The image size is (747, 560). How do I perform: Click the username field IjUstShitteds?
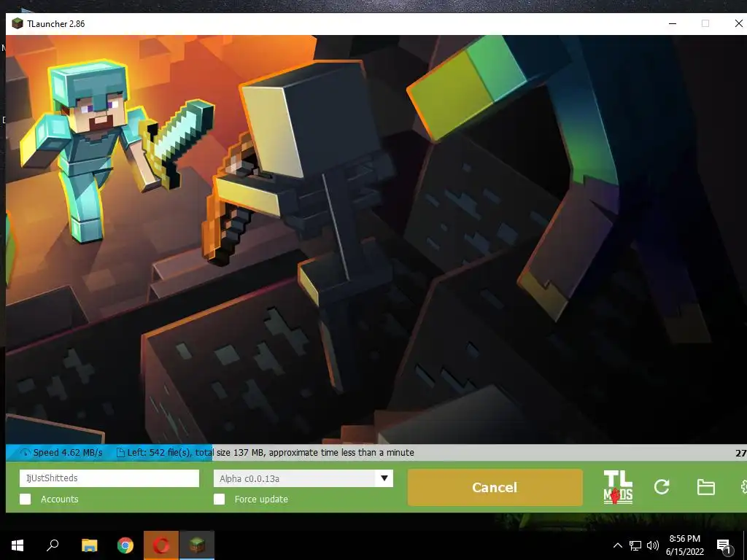point(109,478)
